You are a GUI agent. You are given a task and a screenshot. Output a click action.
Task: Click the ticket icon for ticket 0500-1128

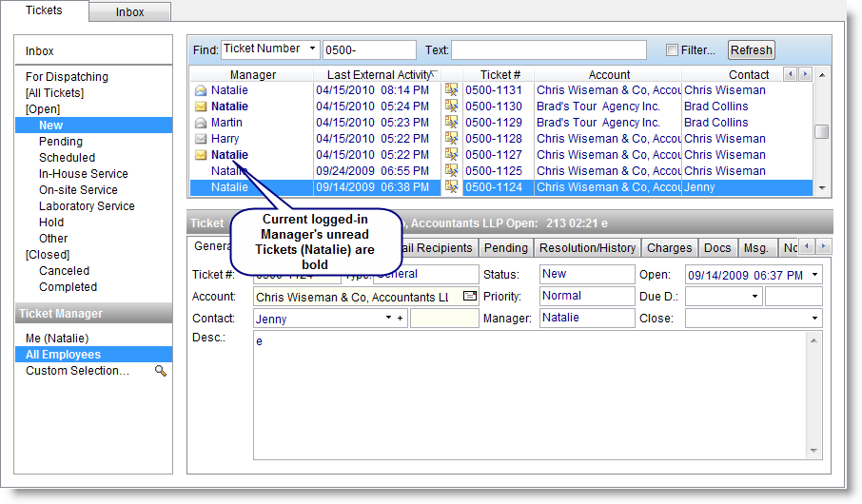452,139
